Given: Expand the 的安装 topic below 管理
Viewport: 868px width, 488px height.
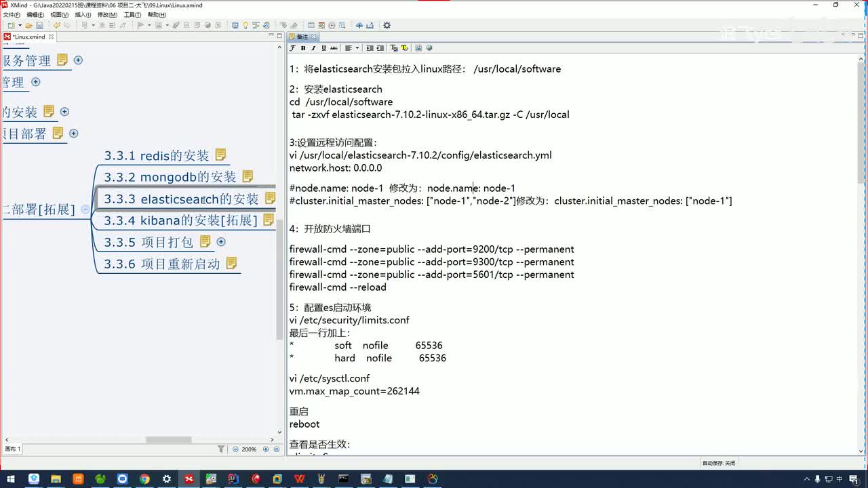Looking at the screenshot, I should tap(64, 112).
